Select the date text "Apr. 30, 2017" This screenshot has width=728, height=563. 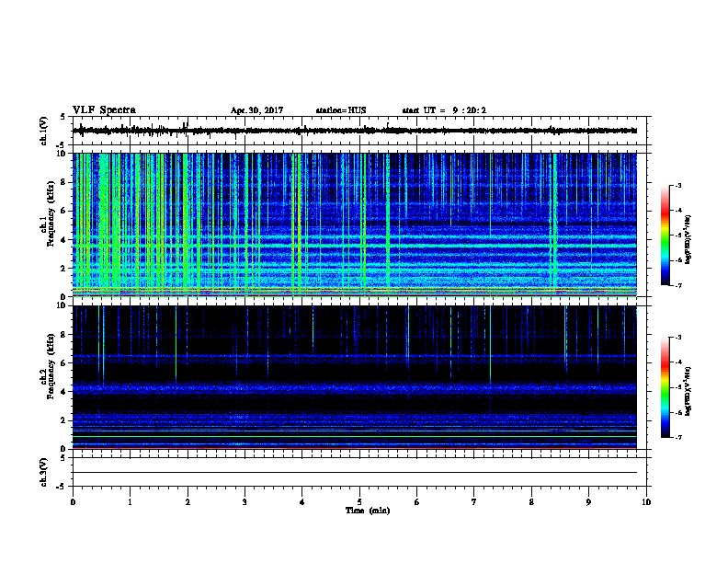point(256,110)
